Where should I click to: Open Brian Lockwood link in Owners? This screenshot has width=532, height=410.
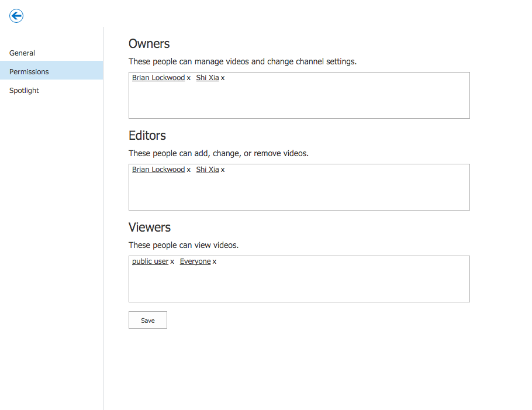(158, 78)
